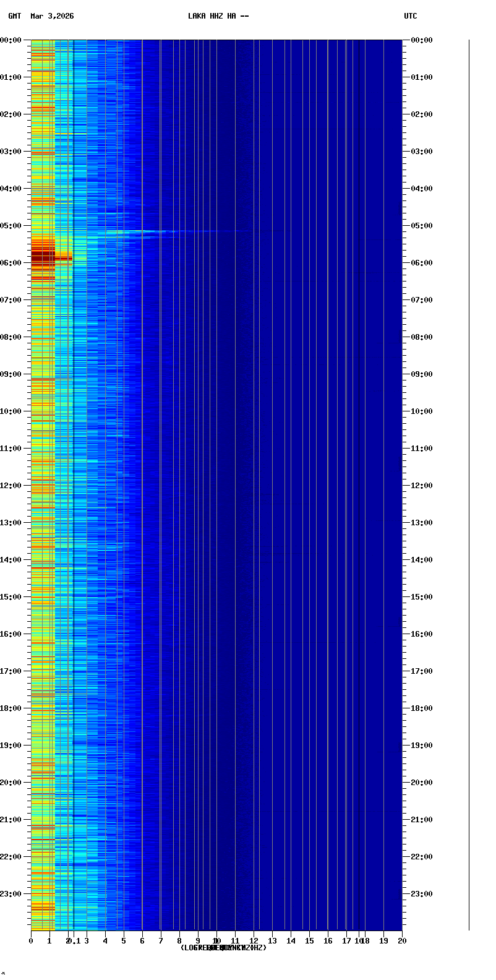Click the 09:00 label on the right axis

click(421, 374)
